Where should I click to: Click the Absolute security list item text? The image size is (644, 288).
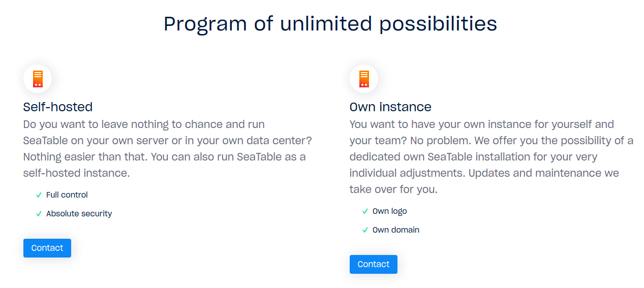[x=79, y=214]
